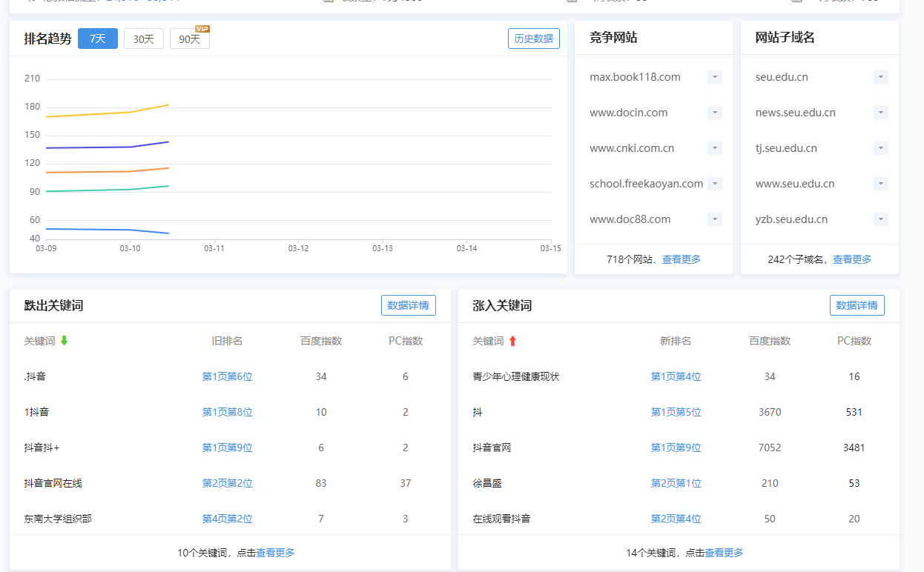This screenshot has height=572, width=924.
Task: Click keyword 1抖音
Action: pos(36,412)
